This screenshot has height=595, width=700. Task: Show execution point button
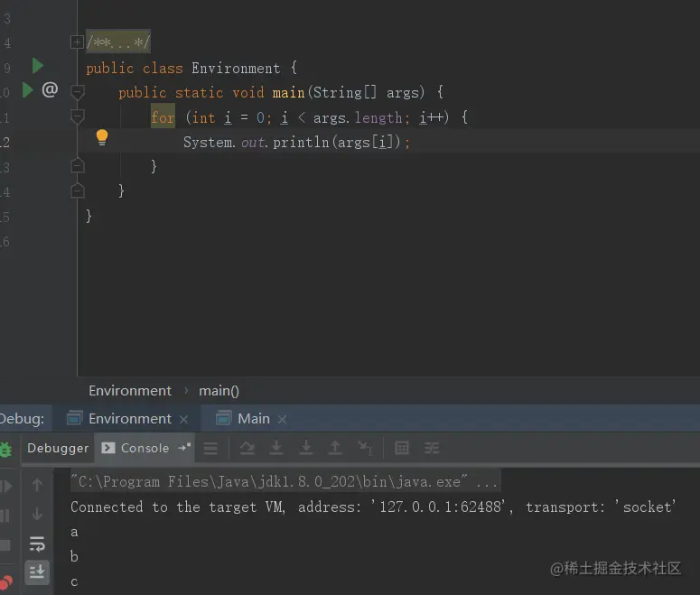(x=210, y=448)
